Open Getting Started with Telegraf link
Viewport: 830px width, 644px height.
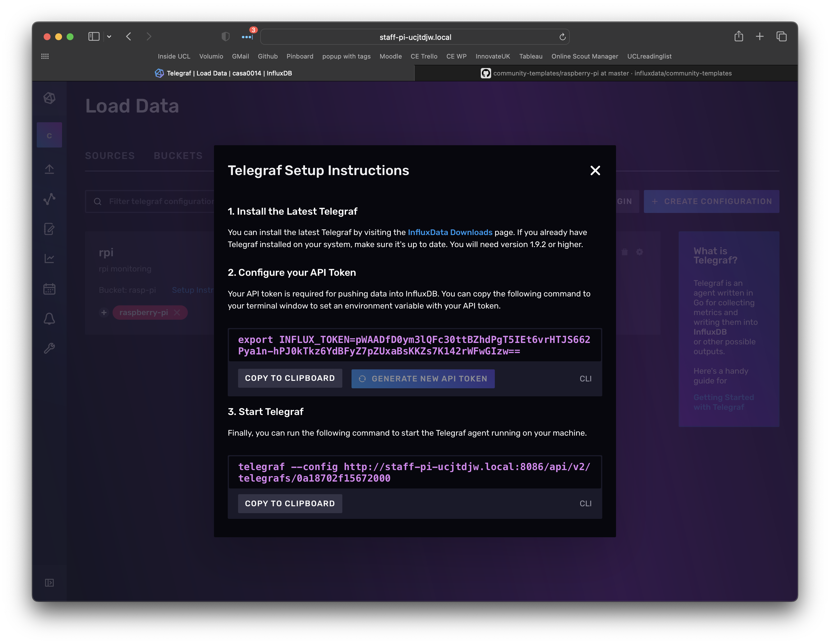723,402
